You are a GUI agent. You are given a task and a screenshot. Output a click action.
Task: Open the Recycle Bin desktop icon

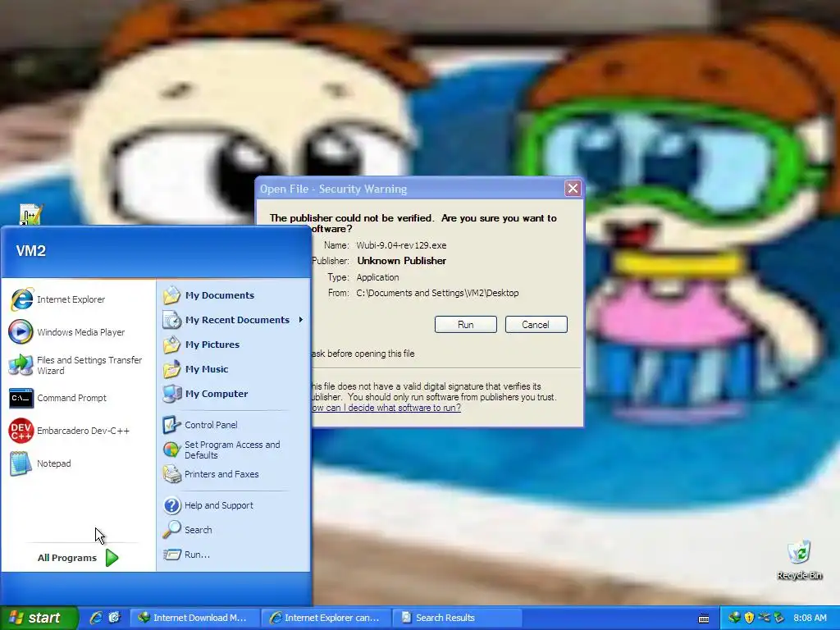(799, 559)
